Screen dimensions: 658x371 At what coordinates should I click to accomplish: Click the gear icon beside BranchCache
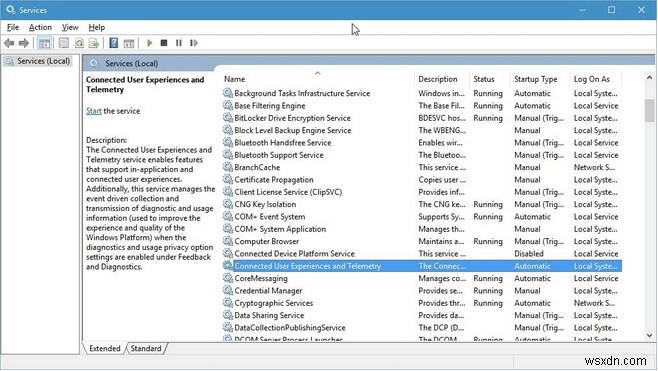pos(228,167)
